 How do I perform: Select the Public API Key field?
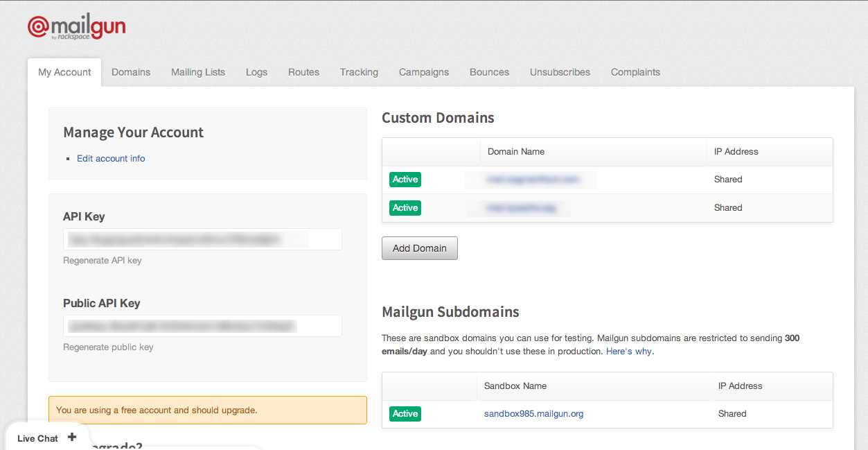(202, 326)
